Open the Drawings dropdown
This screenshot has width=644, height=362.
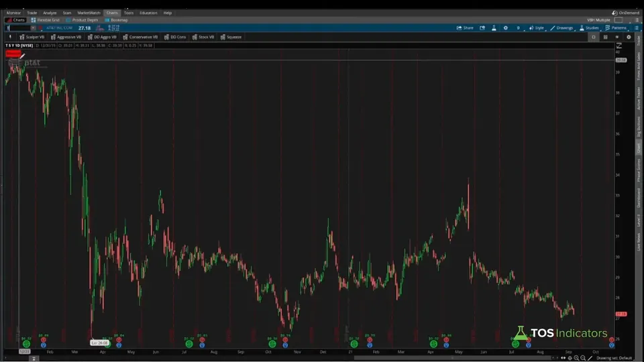[561, 28]
